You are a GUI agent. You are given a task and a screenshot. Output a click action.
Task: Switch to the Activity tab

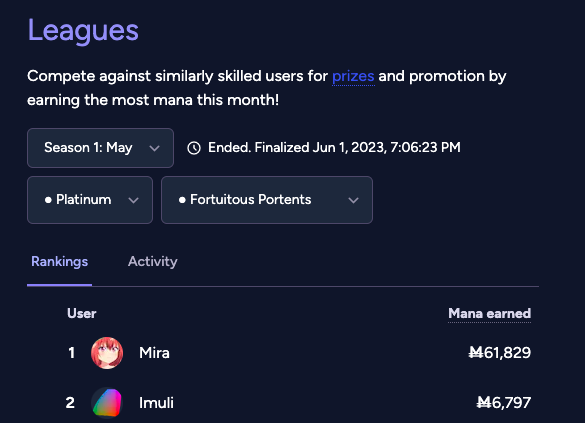153,261
